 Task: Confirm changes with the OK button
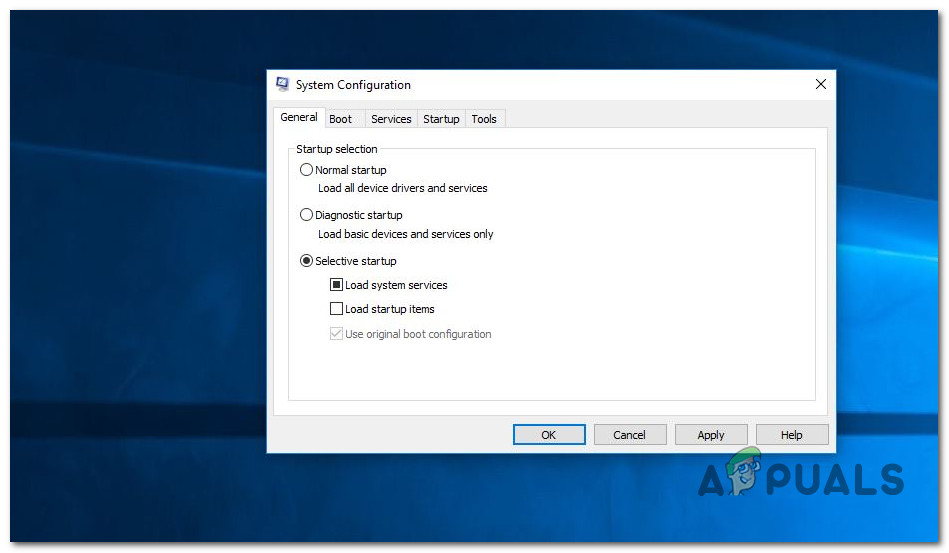coord(549,434)
